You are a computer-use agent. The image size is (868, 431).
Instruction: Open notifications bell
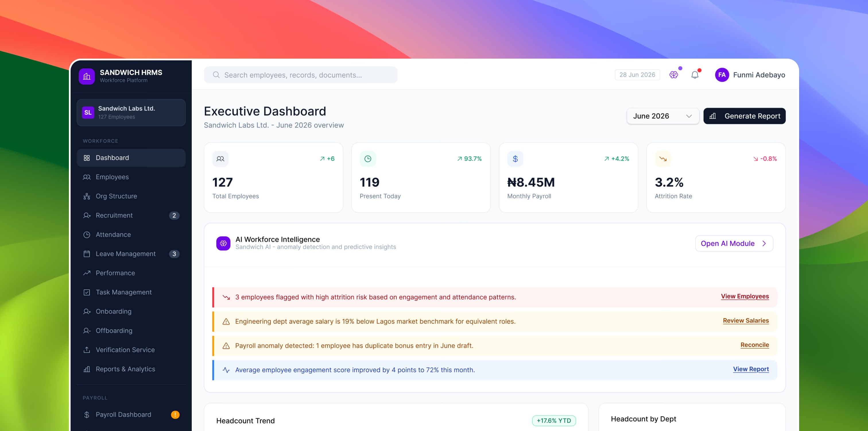tap(695, 75)
